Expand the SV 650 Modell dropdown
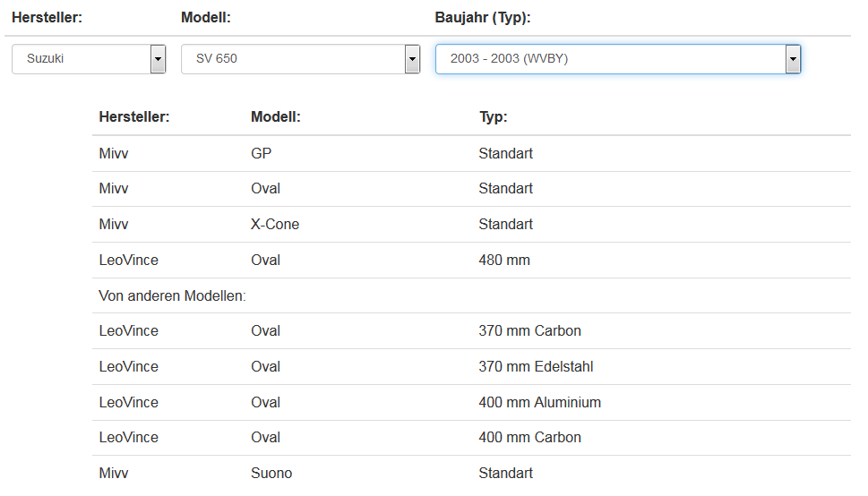 coord(299,59)
